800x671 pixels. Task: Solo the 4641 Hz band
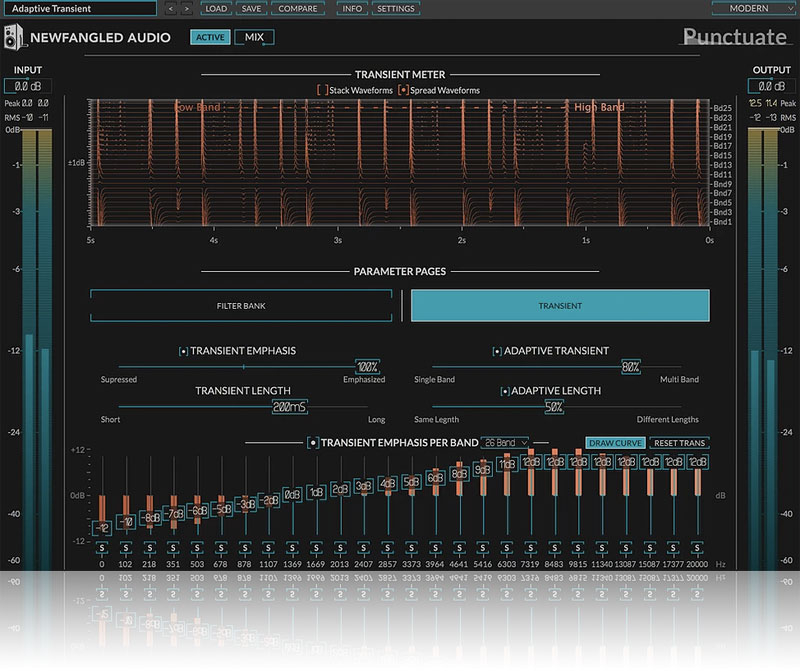(x=460, y=548)
